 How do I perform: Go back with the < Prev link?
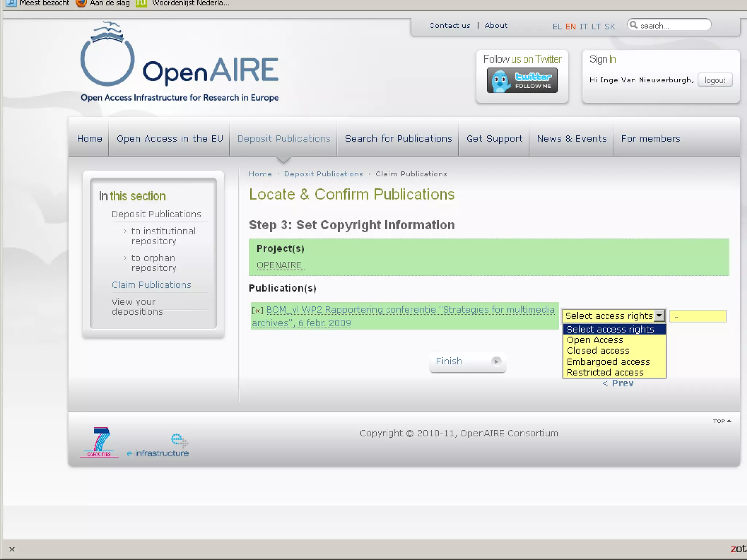(618, 383)
